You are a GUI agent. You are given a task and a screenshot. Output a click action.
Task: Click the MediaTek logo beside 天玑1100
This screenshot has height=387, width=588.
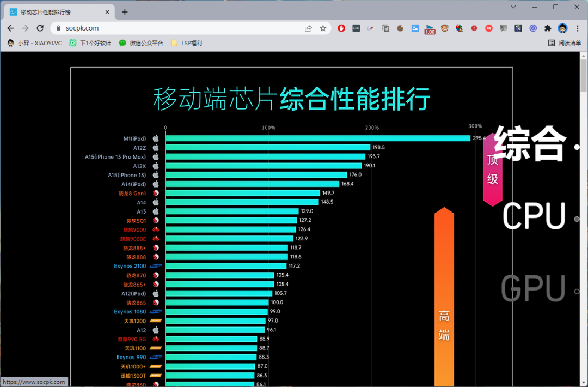pos(156,348)
